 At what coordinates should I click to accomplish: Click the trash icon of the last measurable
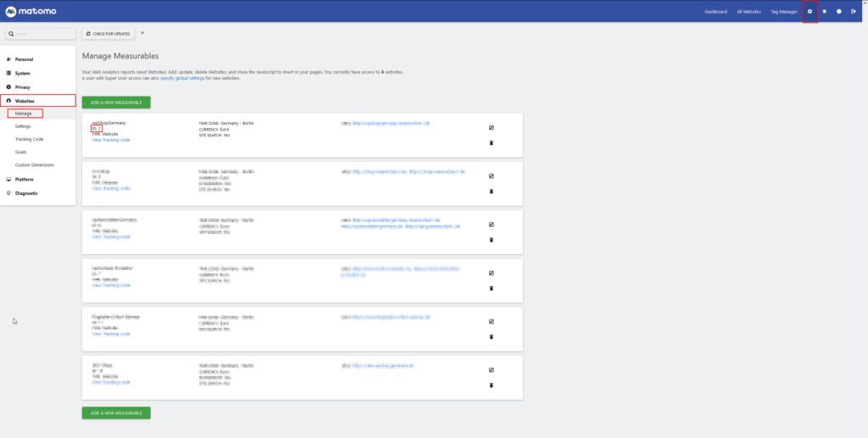pos(491,385)
